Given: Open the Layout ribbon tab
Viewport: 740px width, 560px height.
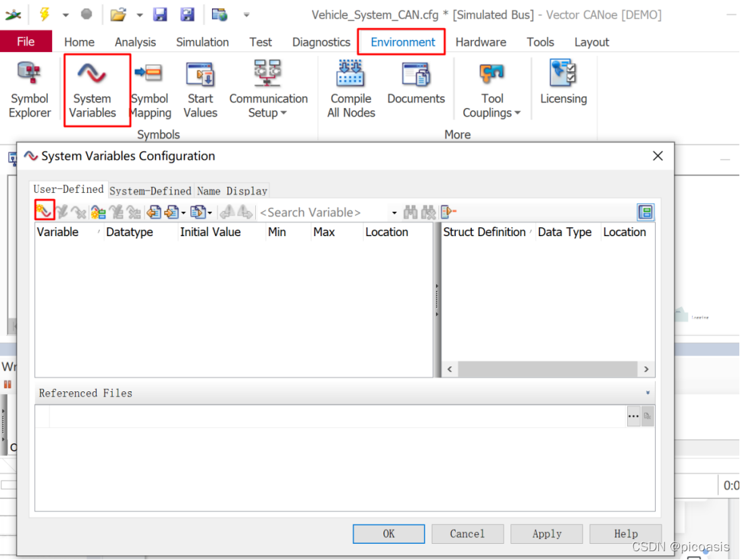Looking at the screenshot, I should (592, 42).
